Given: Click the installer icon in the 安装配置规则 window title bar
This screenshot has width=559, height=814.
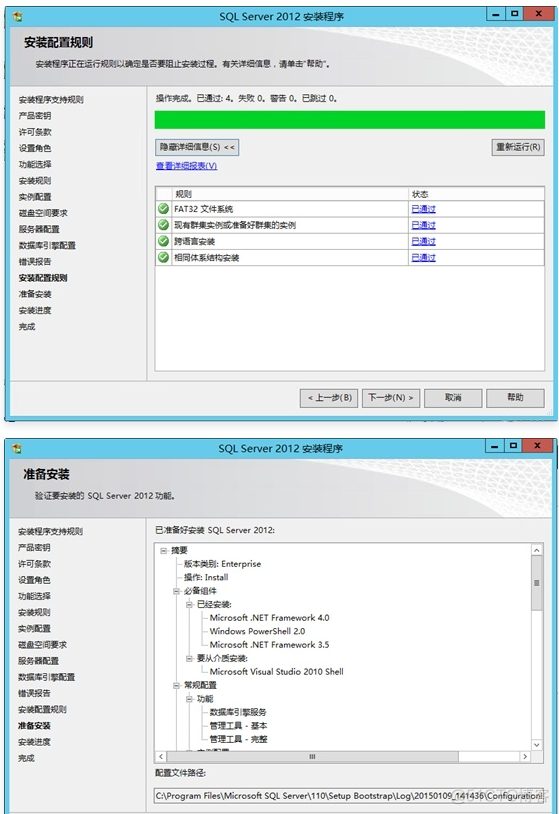Looking at the screenshot, I should 17,17.
